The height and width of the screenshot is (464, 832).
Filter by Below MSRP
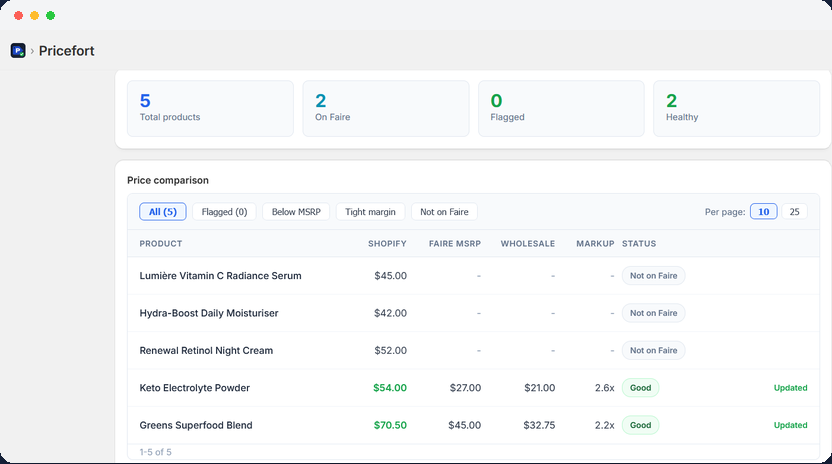point(296,212)
